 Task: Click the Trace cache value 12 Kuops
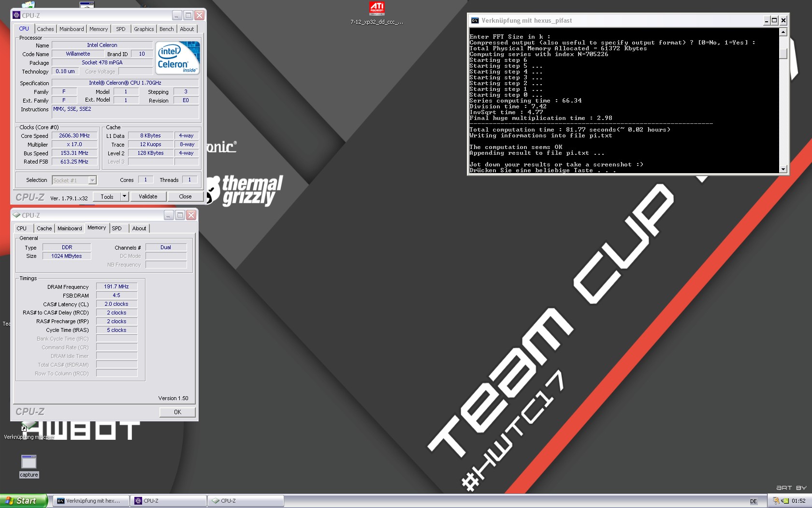pyautogui.click(x=150, y=145)
